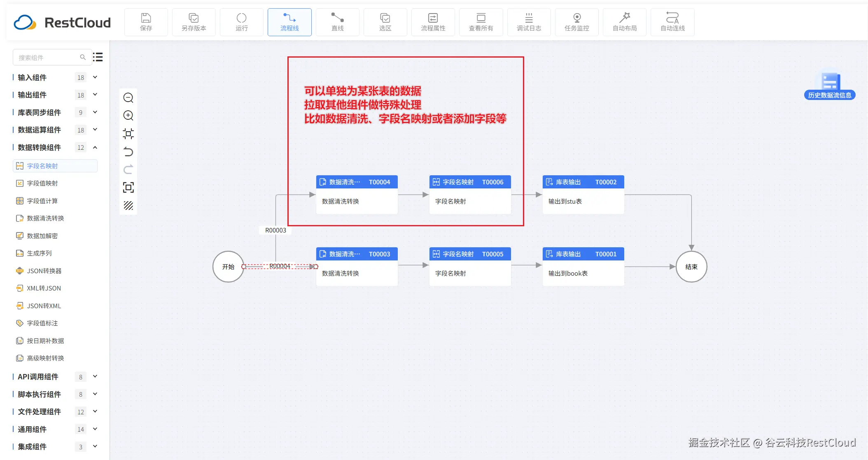Open 调试日志 debug log
Screen dimensions: 868x460
coord(529,22)
